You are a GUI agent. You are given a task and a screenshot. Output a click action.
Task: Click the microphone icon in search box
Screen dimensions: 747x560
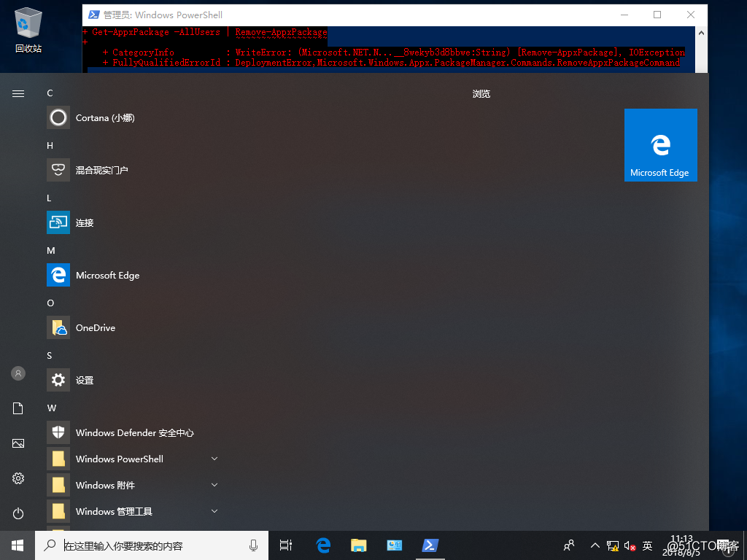(x=253, y=545)
